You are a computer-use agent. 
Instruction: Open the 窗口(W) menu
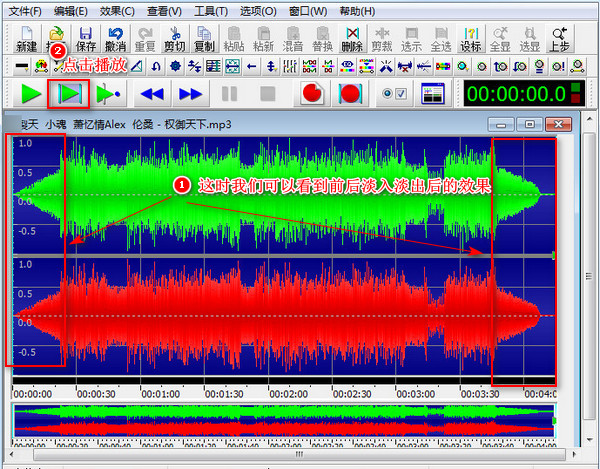pyautogui.click(x=308, y=11)
